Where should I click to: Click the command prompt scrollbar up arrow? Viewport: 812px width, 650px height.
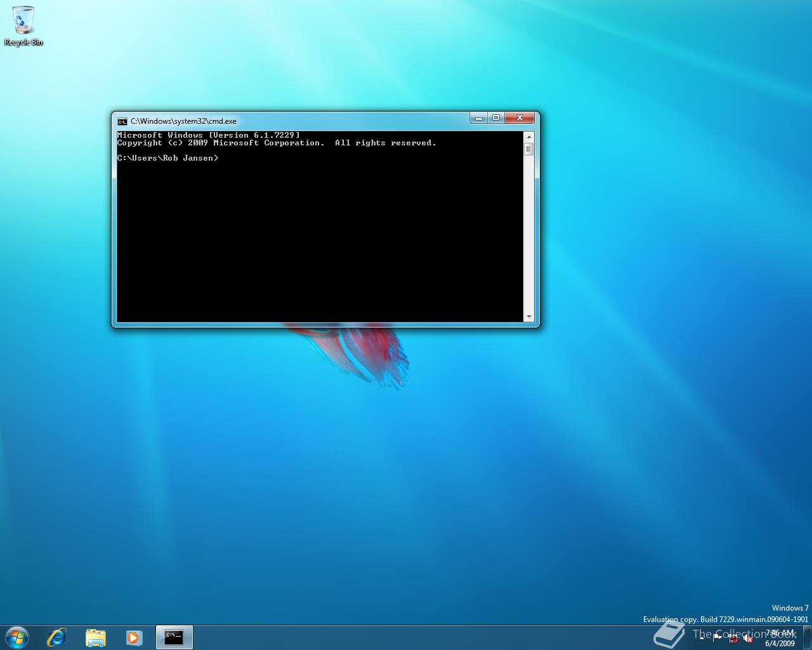coord(528,136)
